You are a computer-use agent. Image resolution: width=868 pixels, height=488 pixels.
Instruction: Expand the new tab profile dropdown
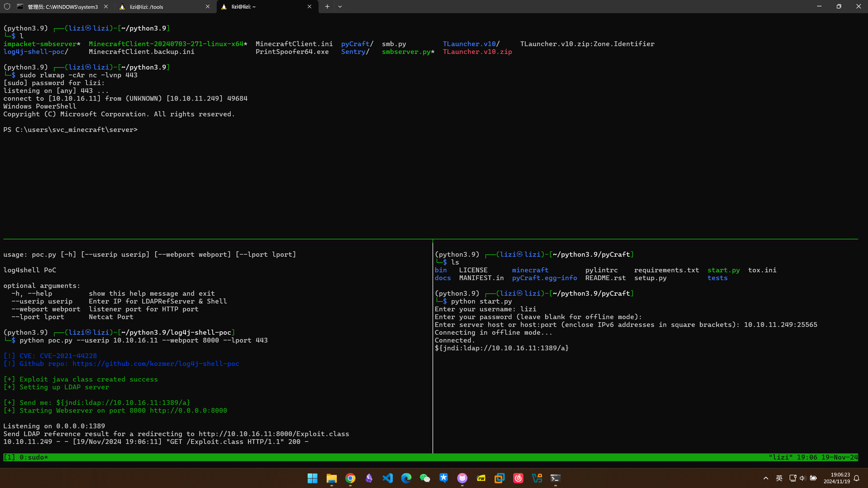(x=340, y=6)
